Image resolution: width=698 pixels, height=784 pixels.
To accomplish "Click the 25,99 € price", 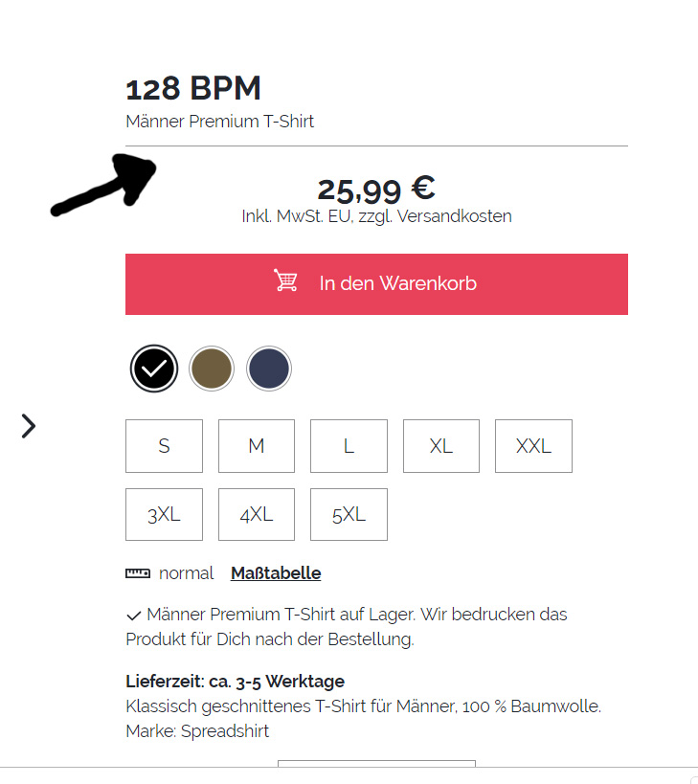I will tap(376, 189).
